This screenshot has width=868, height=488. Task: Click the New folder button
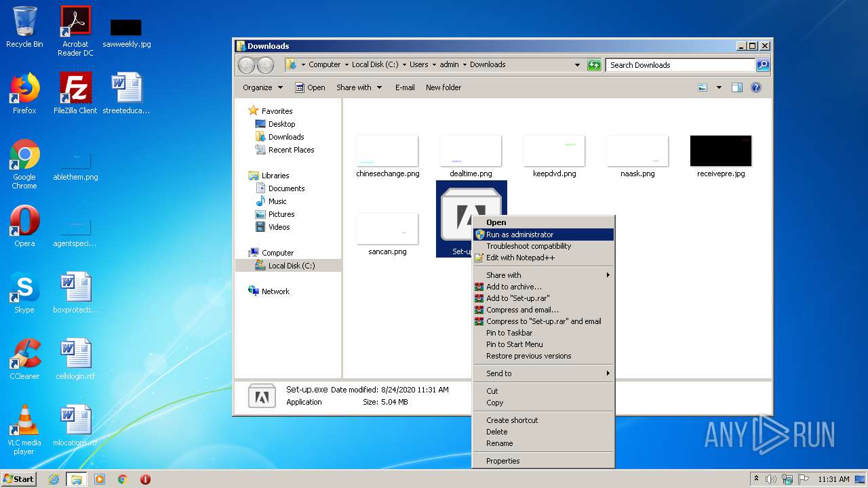[443, 87]
